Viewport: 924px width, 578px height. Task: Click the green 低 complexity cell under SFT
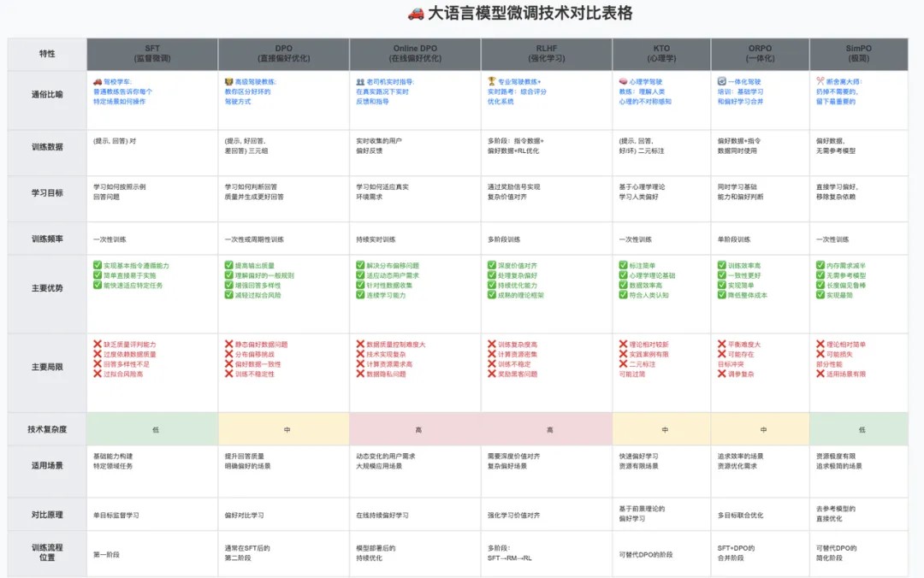tap(152, 429)
